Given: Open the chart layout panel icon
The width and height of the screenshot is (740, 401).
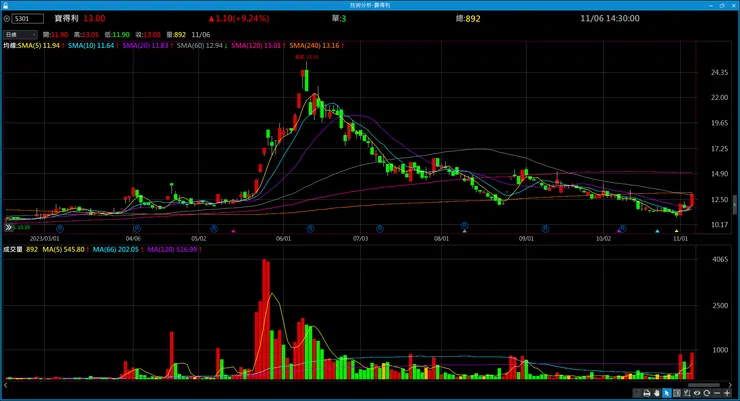Looking at the screenshot, I should (677, 393).
